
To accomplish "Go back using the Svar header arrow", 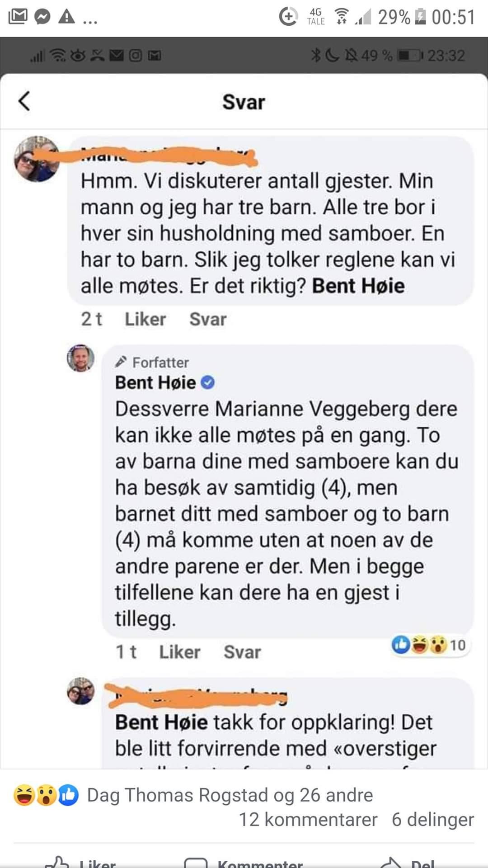I will pyautogui.click(x=24, y=101).
